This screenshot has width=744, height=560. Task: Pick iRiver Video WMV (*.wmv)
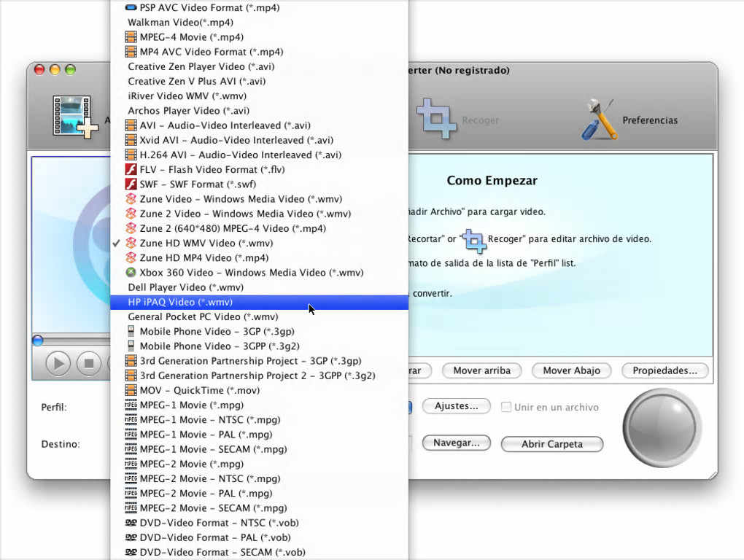(259, 96)
